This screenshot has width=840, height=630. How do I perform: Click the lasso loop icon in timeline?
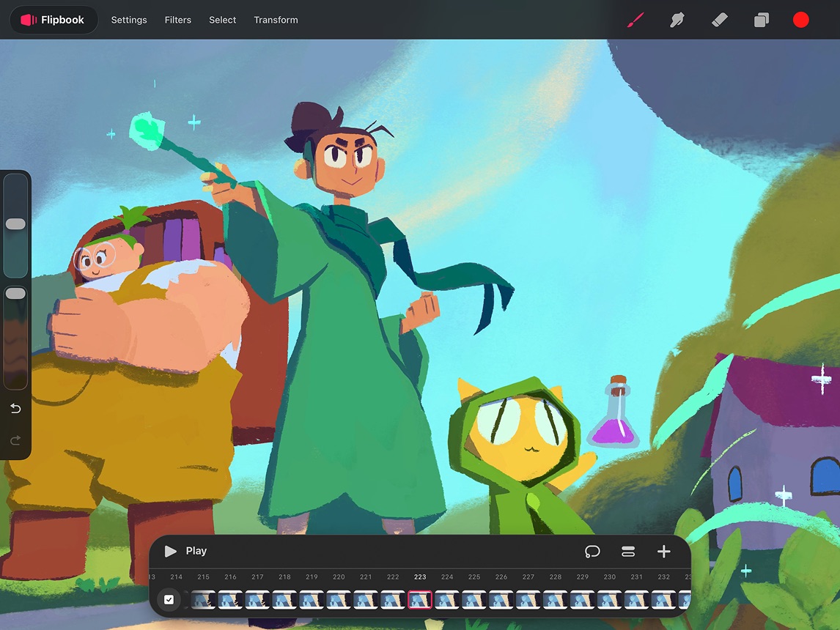(592, 552)
